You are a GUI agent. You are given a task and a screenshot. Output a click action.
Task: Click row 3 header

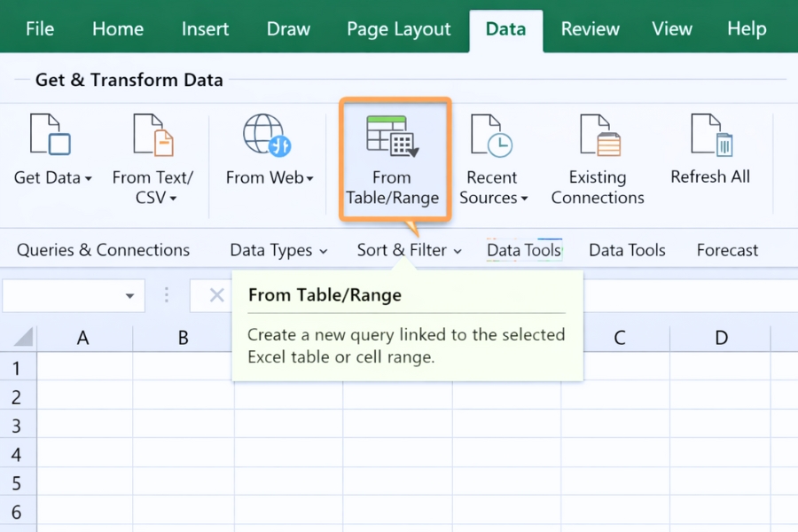[18, 426]
